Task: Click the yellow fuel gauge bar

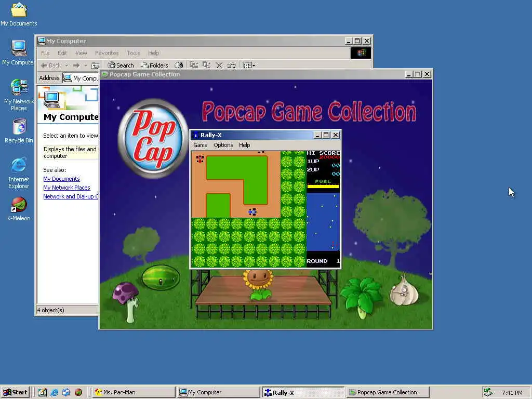Action: (323, 187)
